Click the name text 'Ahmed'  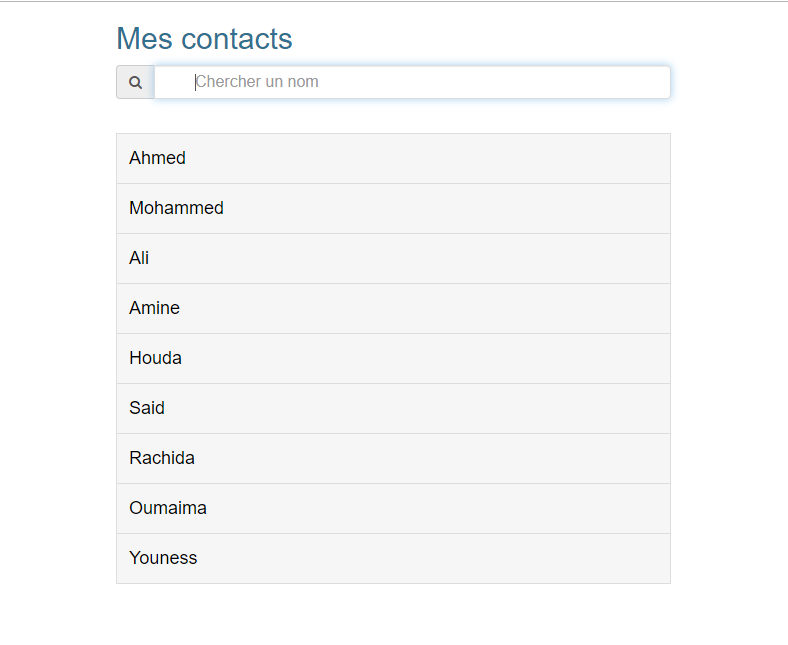coord(157,158)
